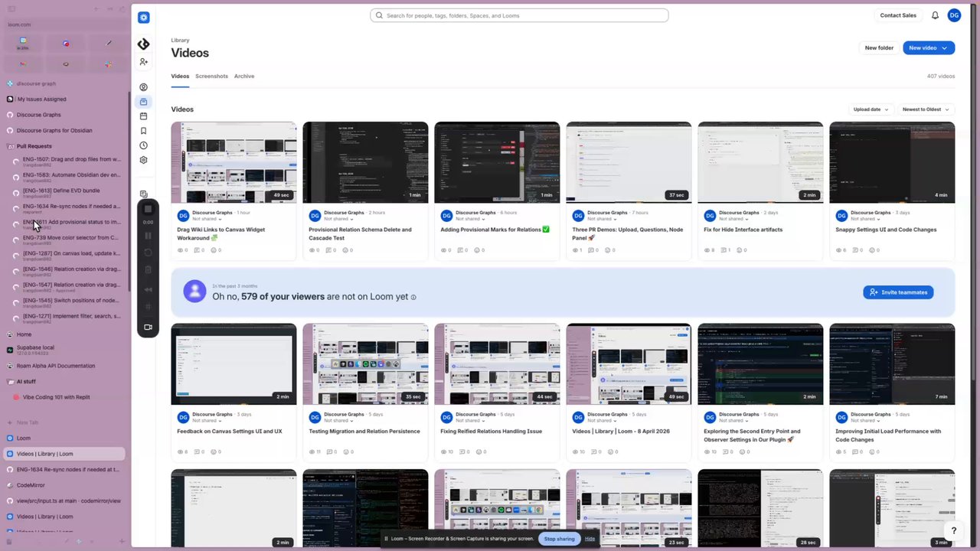Switch to the Screenshots tab
This screenshot has height=551, width=980.
(x=211, y=77)
